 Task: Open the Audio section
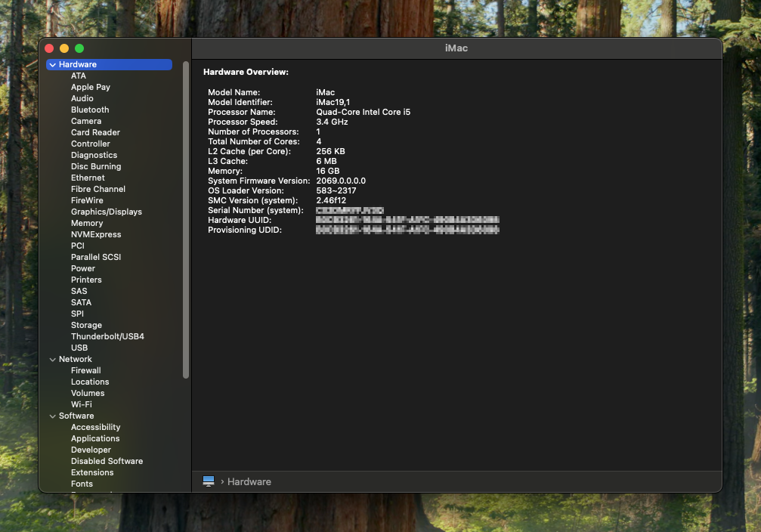click(x=82, y=98)
